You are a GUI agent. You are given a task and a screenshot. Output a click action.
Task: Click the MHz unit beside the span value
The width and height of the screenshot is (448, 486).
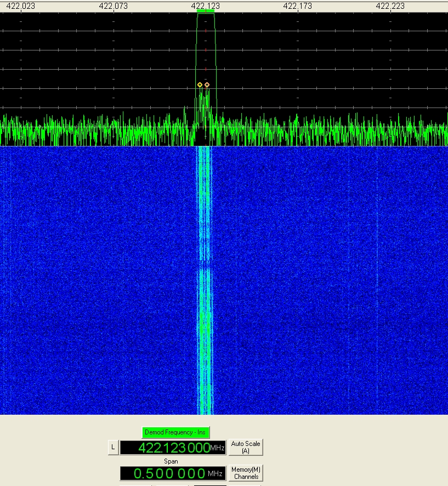[x=215, y=473]
